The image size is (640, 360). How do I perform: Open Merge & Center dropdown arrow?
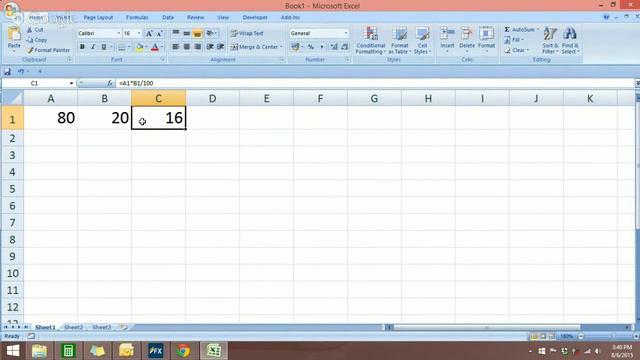pyautogui.click(x=281, y=47)
